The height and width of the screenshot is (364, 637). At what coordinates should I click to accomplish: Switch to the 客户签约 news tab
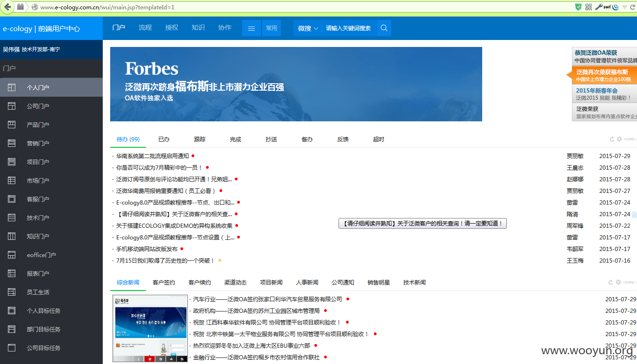[x=164, y=282]
